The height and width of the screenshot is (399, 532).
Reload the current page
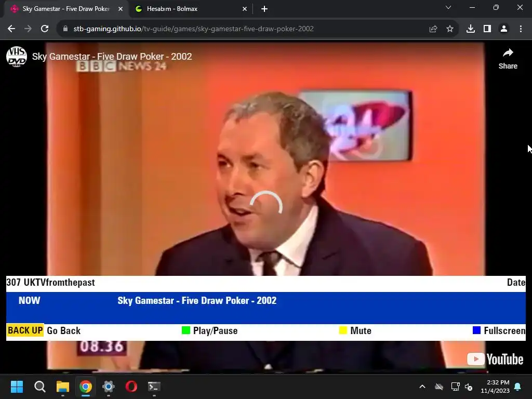(45, 29)
